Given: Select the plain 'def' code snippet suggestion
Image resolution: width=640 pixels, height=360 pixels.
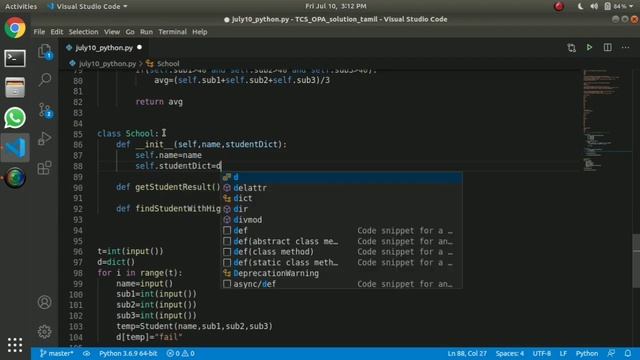Looking at the screenshot, I should [x=342, y=231].
